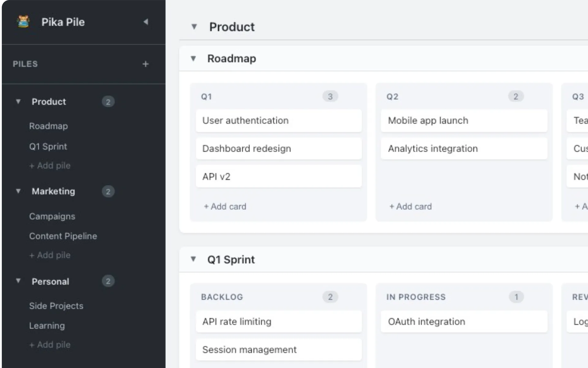The height and width of the screenshot is (368, 588).
Task: Select Learning under the Personal pile
Action: tap(47, 326)
